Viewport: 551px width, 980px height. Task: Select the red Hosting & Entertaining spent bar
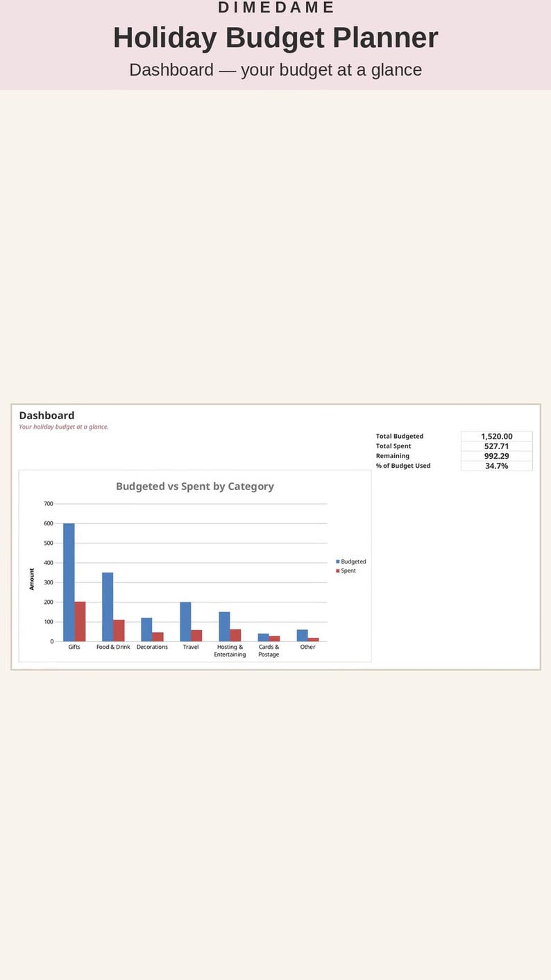point(235,635)
